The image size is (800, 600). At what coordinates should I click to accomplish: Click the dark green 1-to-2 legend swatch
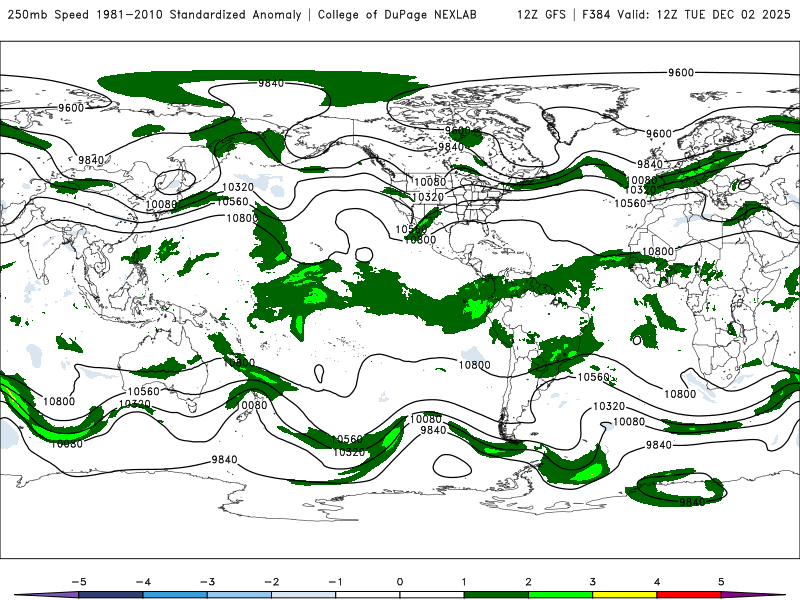496,595
